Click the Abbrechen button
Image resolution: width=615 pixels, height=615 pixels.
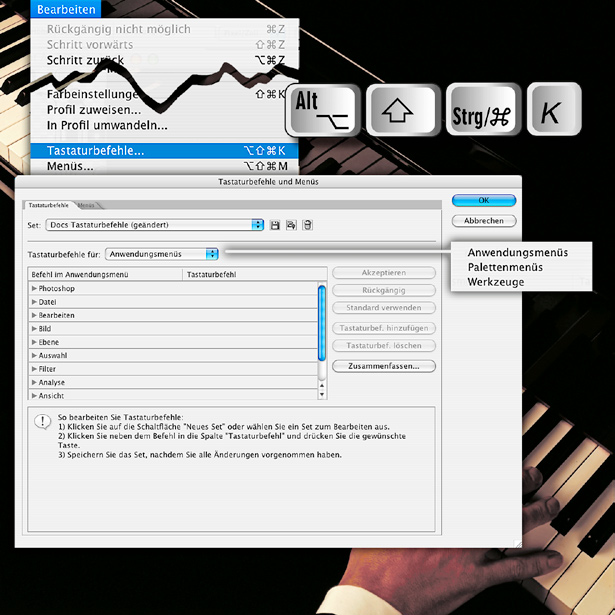click(484, 221)
